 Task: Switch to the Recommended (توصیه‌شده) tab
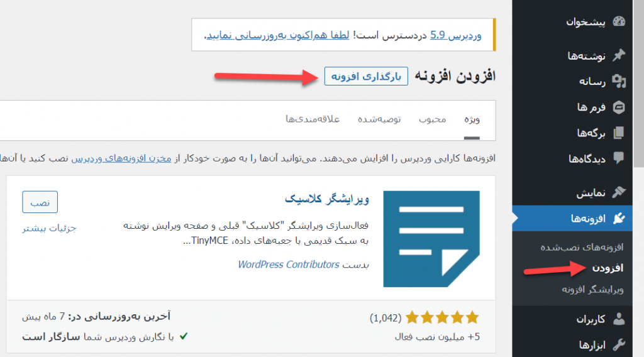click(379, 119)
